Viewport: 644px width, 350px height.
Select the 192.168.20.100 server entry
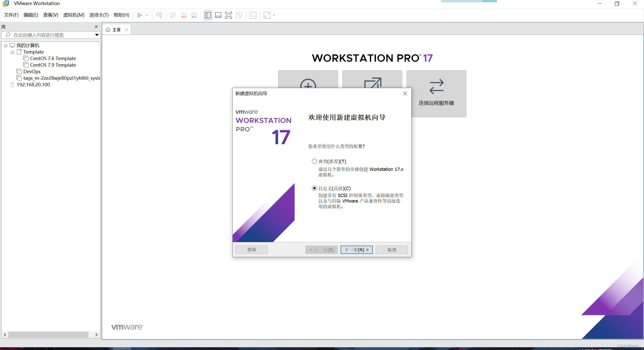tap(33, 85)
